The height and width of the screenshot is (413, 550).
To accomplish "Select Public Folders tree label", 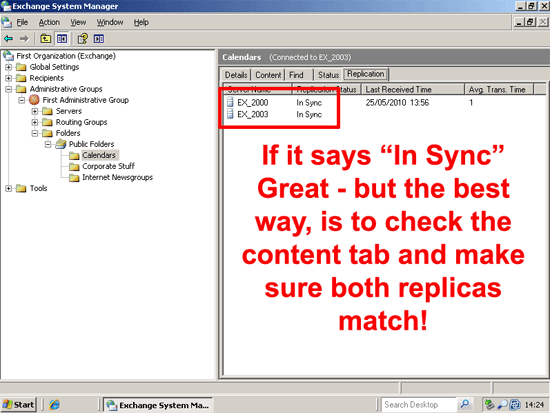I will [92, 144].
